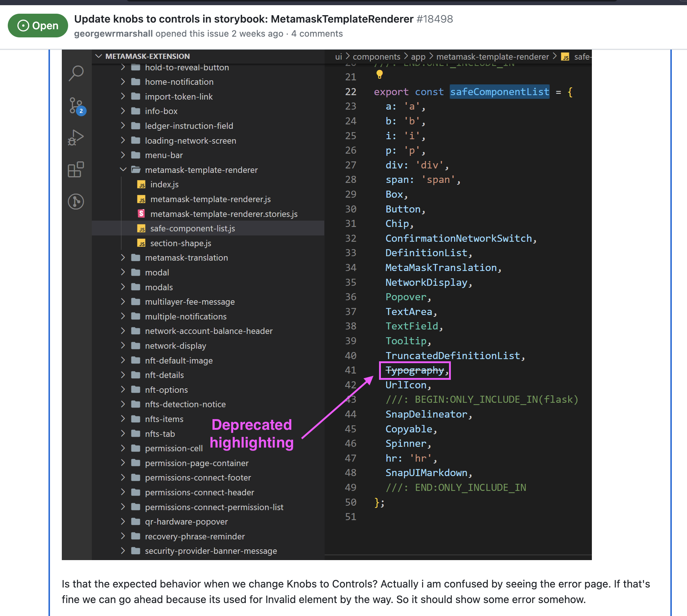Open the Run and Debug view

click(x=76, y=137)
